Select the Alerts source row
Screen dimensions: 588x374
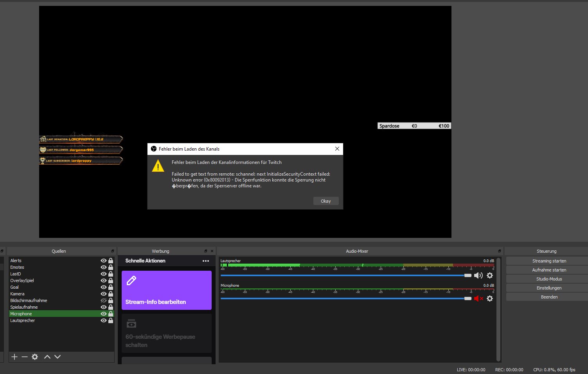[61, 261]
